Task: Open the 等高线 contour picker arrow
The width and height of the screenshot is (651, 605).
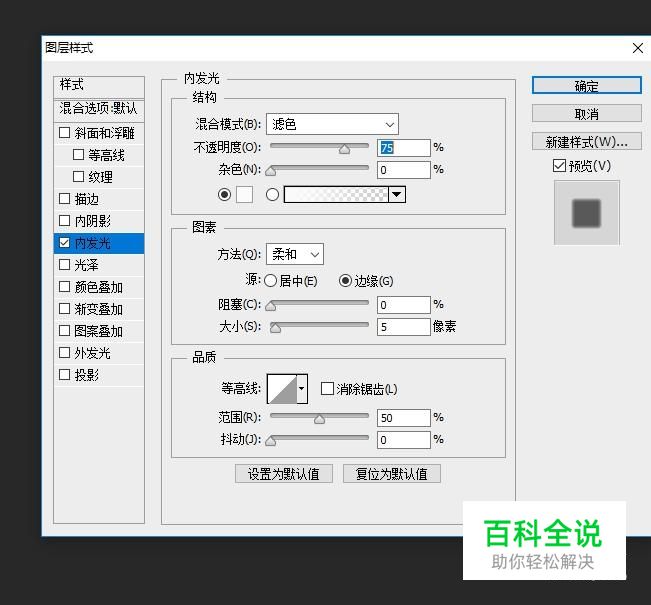Action: [302, 389]
